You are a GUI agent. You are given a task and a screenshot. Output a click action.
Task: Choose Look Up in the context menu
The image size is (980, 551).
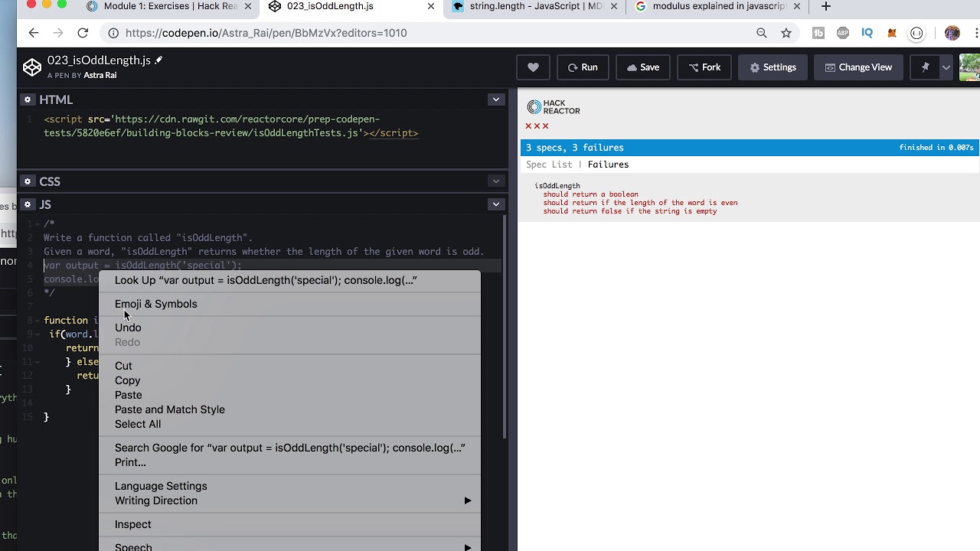click(290, 280)
